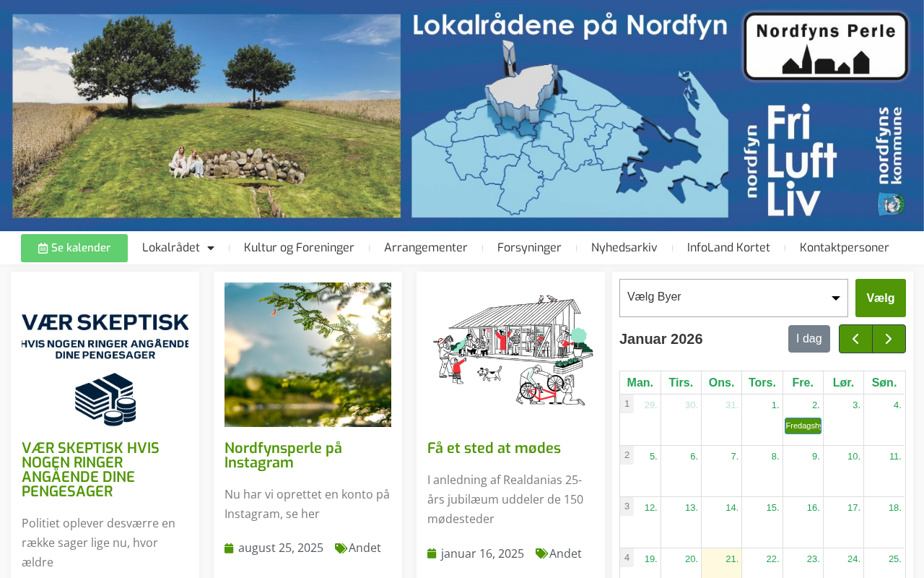The image size is (924, 578).
Task: Click the januar 16, 2025 post date
Action: tap(482, 554)
